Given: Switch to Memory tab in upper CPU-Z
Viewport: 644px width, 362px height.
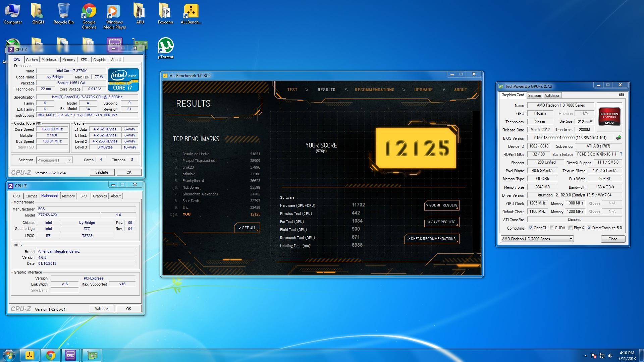Looking at the screenshot, I should tap(69, 60).
